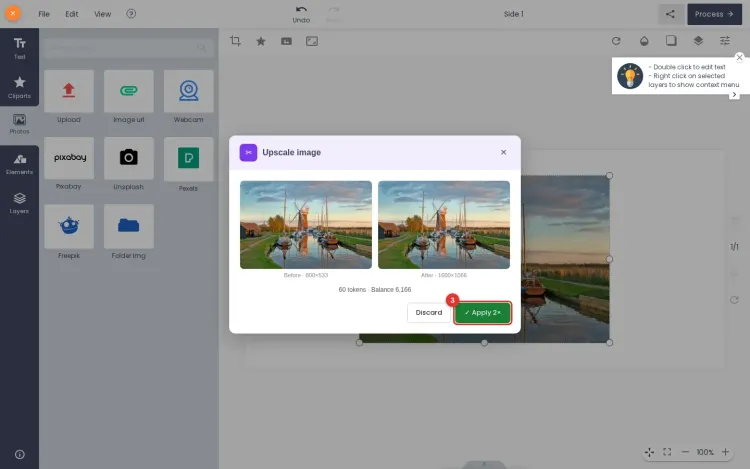The height and width of the screenshot is (469, 750).
Task: Click the Side 1 title
Action: (x=513, y=14)
